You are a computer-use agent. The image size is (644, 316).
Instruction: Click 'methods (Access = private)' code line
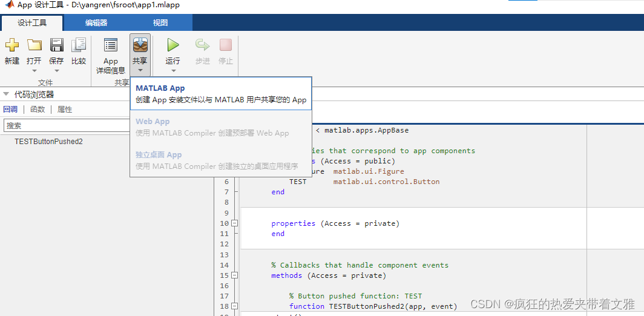click(x=329, y=275)
